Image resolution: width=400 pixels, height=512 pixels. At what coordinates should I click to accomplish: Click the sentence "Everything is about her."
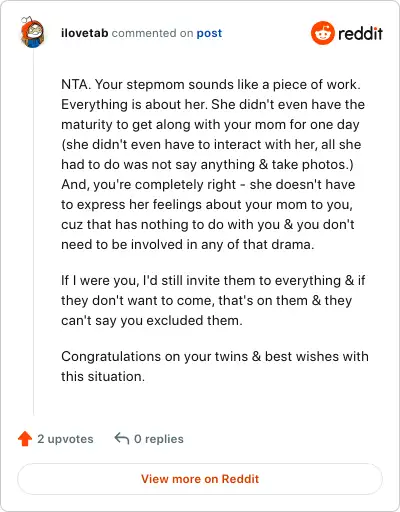coord(135,104)
